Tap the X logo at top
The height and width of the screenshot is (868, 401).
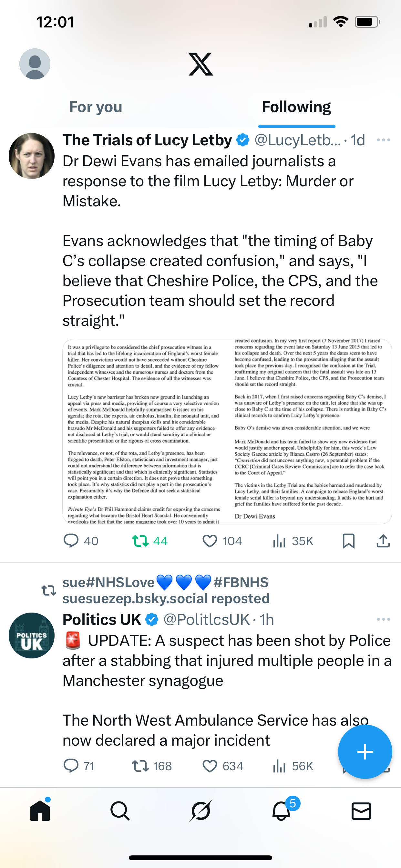[200, 64]
